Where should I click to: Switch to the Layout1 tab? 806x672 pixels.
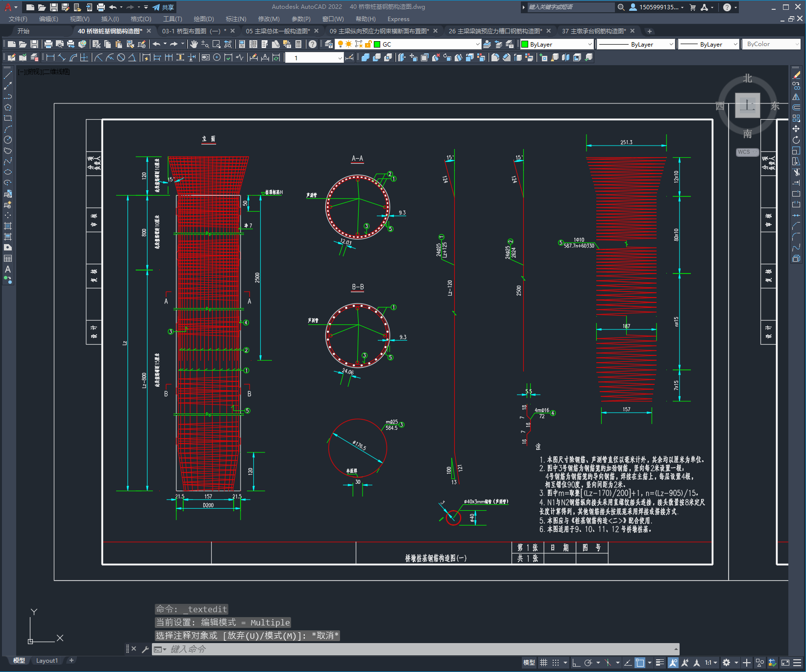[x=47, y=661]
